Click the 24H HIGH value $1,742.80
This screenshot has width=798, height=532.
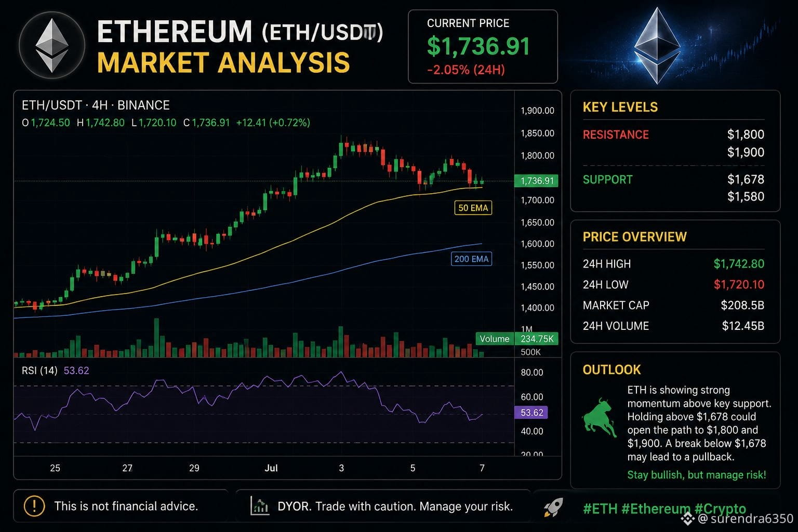click(739, 264)
